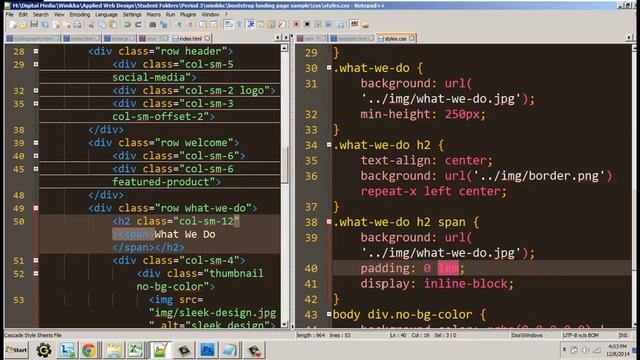The width and height of the screenshot is (640, 360).
Task: Click the Save Recorded Macro icon
Action: [340, 24]
